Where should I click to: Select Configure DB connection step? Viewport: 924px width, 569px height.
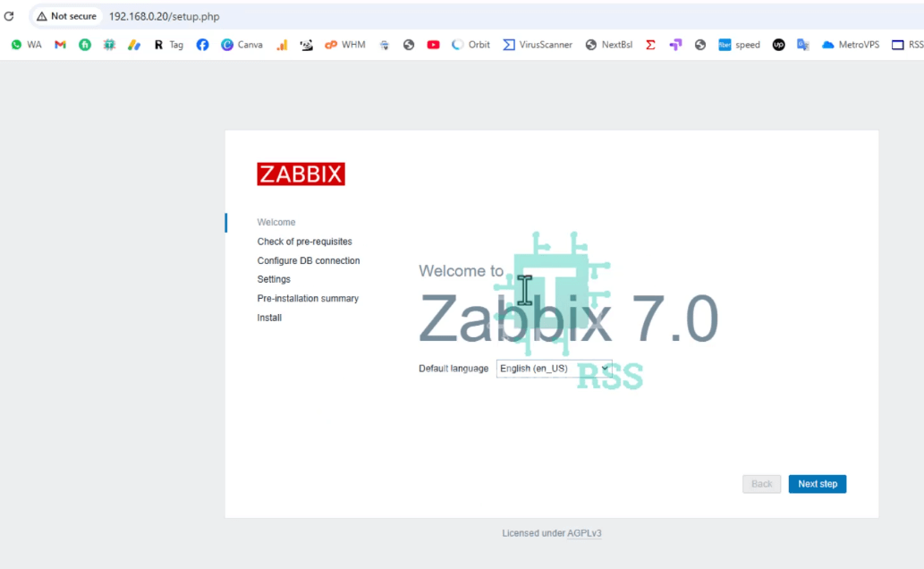click(309, 260)
